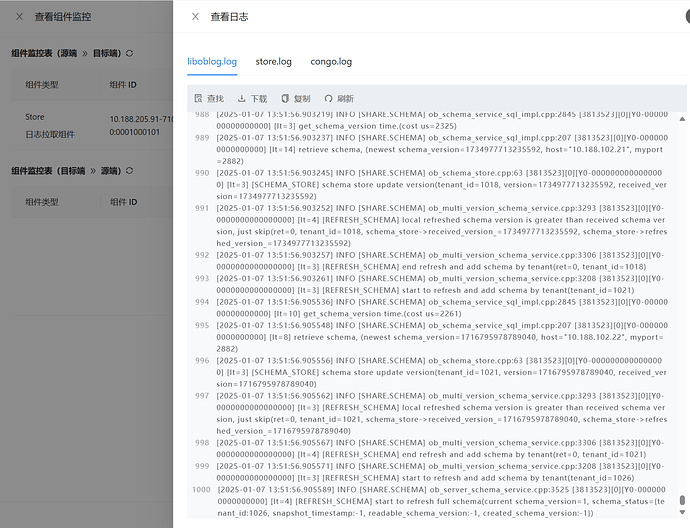Close the 查看日志 log viewer panel
The height and width of the screenshot is (528, 690).
tap(195, 17)
